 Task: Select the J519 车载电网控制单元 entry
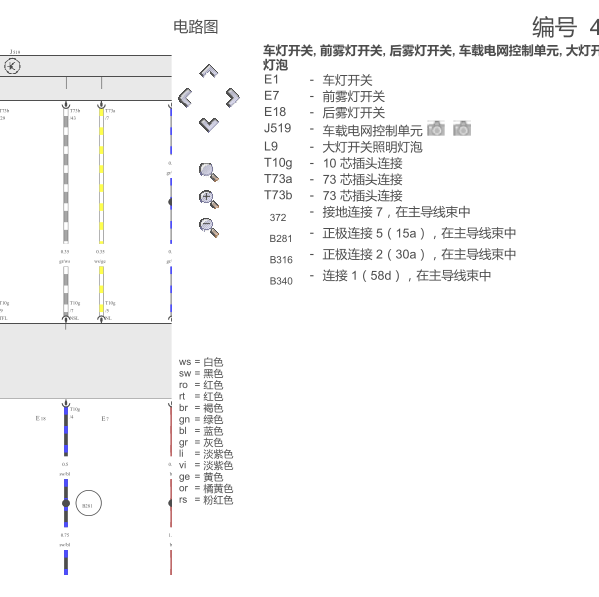click(x=343, y=130)
